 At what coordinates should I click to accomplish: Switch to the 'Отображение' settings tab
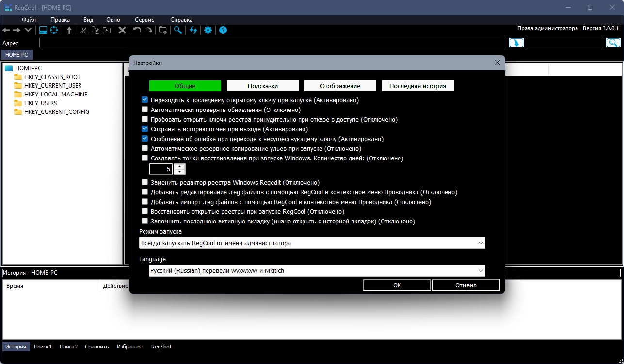tap(340, 86)
